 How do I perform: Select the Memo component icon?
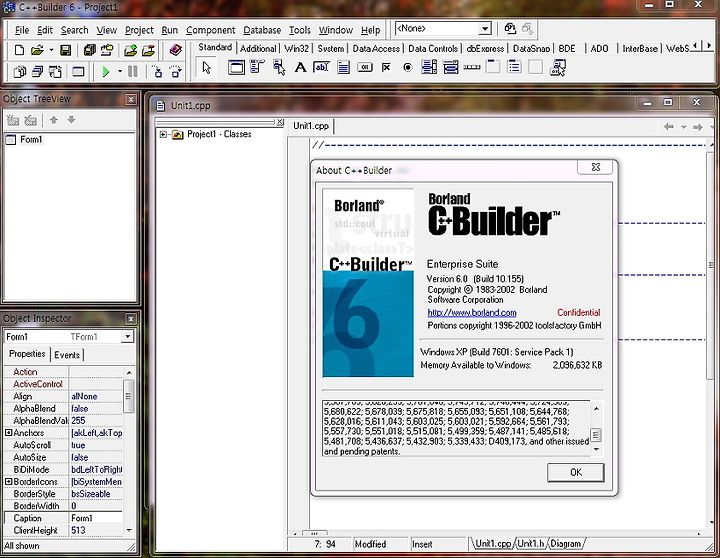pos(343,68)
